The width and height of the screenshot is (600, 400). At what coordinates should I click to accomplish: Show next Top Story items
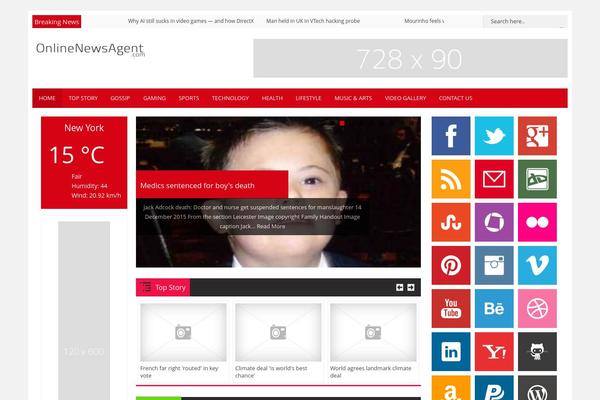(411, 287)
